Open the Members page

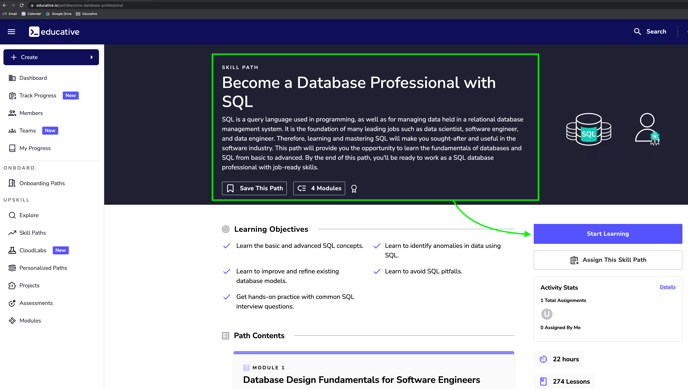point(31,113)
